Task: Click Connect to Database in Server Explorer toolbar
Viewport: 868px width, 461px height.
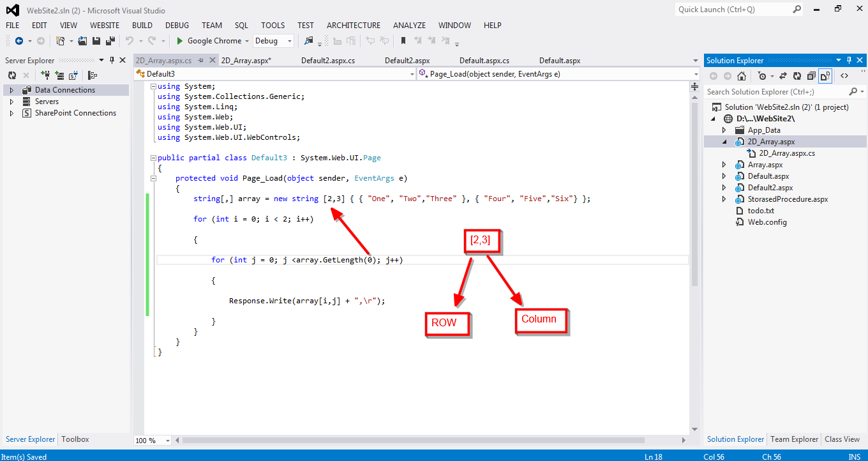Action: coord(45,75)
